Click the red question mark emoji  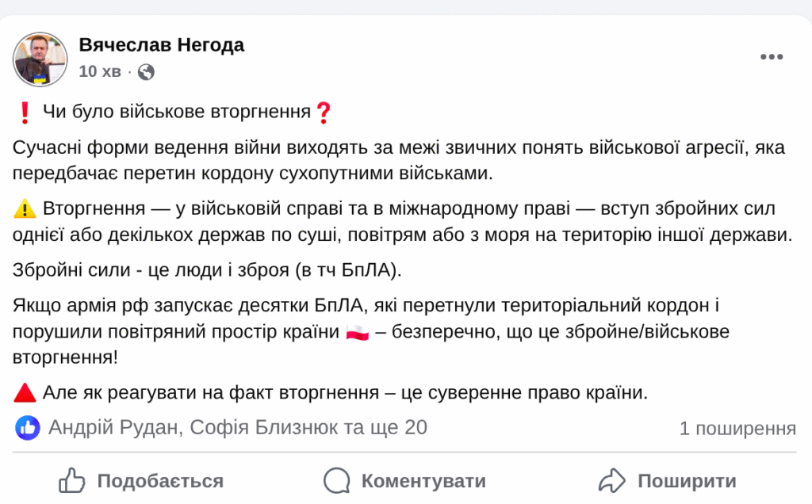coord(323,113)
